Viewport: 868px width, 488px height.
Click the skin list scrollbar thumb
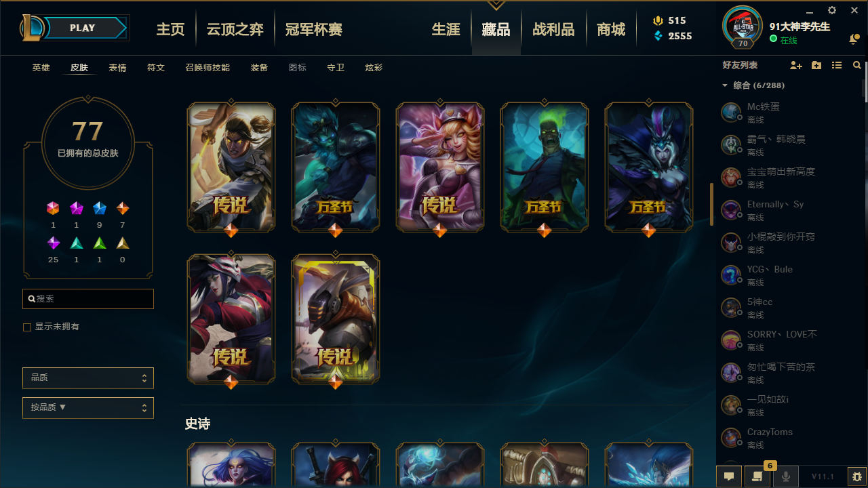[x=711, y=204]
